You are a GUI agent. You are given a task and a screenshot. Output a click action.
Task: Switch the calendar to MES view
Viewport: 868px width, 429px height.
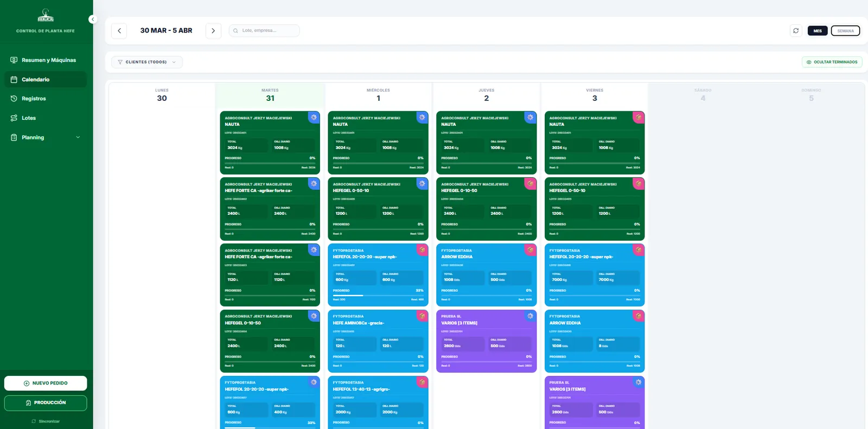[x=818, y=31]
